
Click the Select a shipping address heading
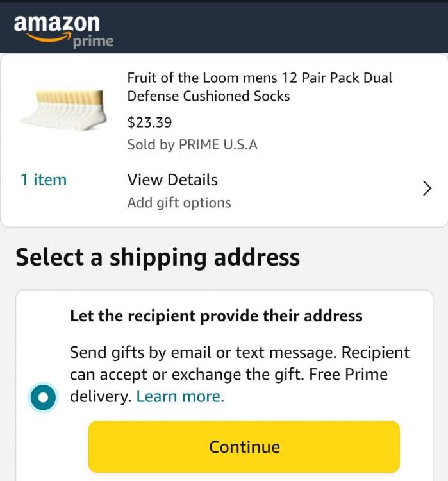(158, 257)
